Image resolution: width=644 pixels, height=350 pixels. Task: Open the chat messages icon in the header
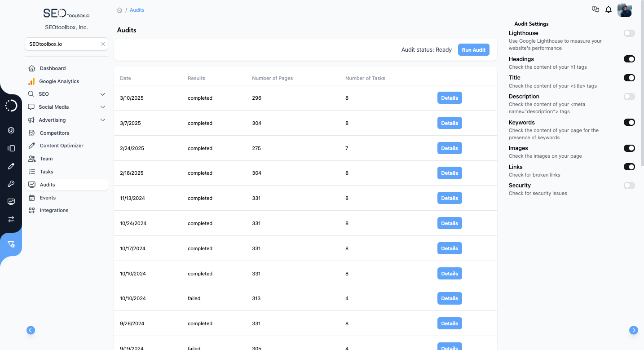tap(595, 9)
